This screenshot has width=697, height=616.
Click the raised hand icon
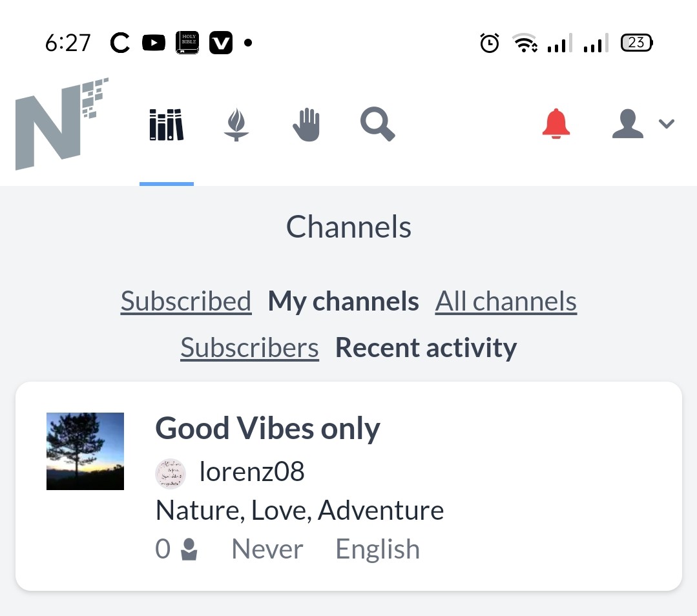[306, 125]
